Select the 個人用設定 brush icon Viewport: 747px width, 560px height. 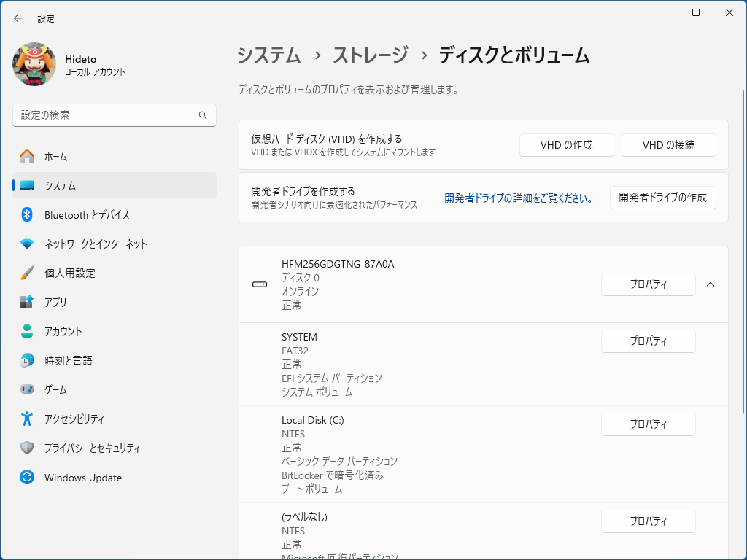(x=26, y=273)
